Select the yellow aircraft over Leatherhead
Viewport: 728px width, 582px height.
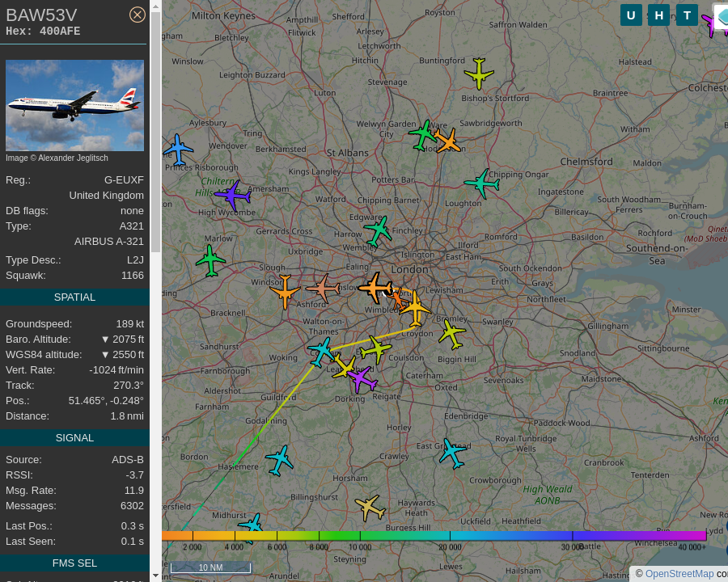point(345,367)
